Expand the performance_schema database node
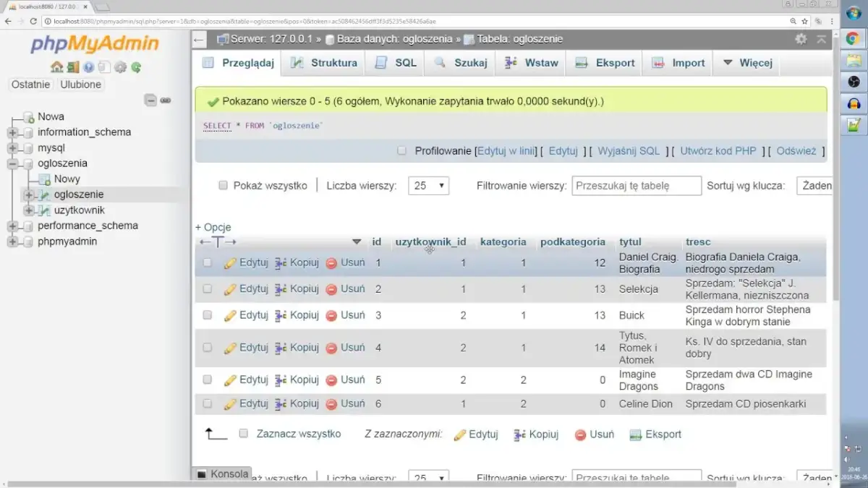Viewport: 868px width, 488px height. pyautogui.click(x=12, y=226)
